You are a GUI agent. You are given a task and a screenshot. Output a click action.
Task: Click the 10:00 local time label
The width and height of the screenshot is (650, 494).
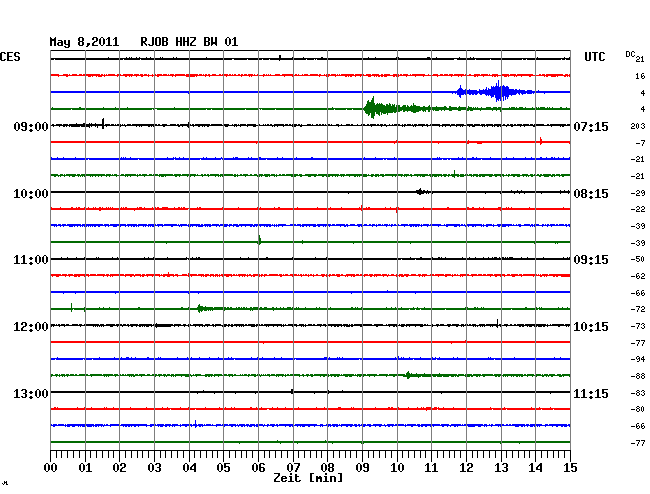click(31, 194)
